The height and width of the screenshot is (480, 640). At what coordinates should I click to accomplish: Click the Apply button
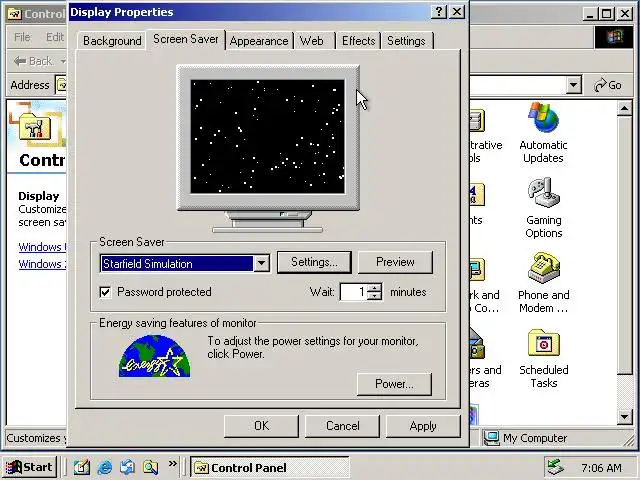[x=423, y=426]
